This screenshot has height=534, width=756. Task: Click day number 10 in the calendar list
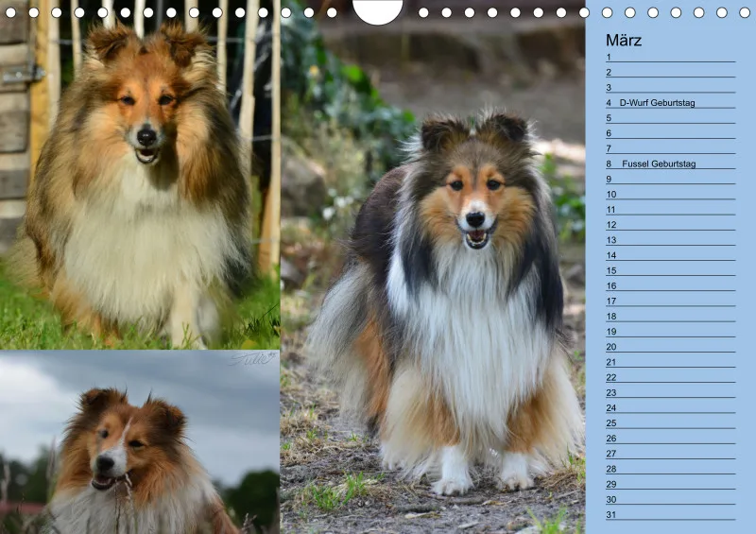[611, 195]
